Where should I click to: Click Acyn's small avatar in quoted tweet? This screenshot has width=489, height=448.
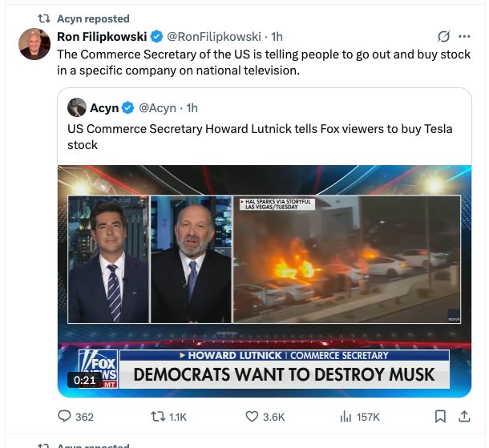(77, 107)
